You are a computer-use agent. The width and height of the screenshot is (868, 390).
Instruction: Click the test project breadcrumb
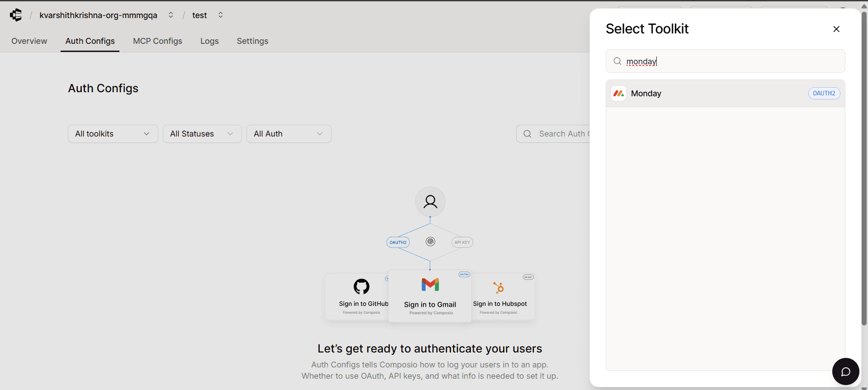(199, 15)
